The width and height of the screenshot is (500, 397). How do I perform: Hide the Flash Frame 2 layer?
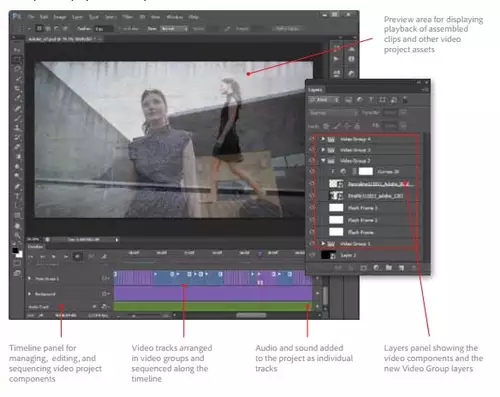tap(312, 220)
